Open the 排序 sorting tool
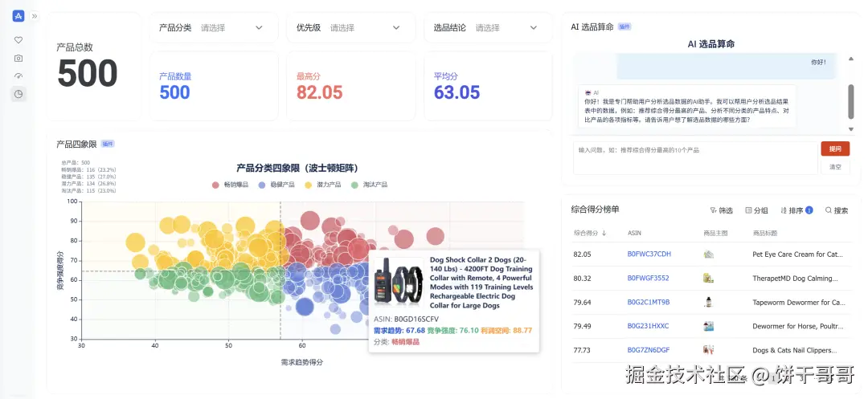868x399 pixels. pos(796,210)
